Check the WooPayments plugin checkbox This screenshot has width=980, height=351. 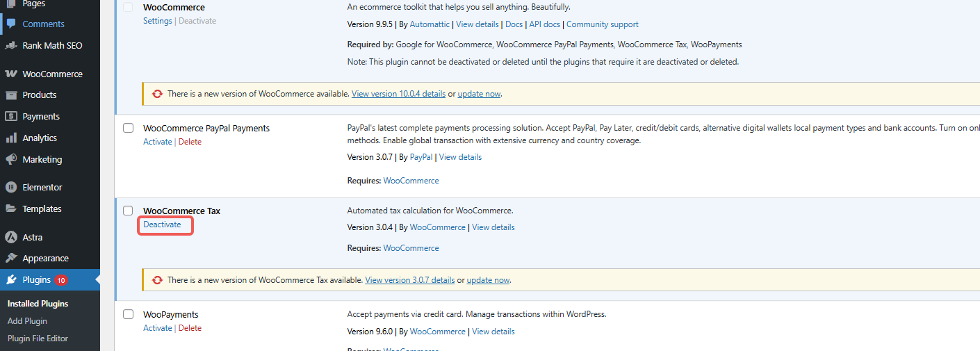pyautogui.click(x=128, y=314)
